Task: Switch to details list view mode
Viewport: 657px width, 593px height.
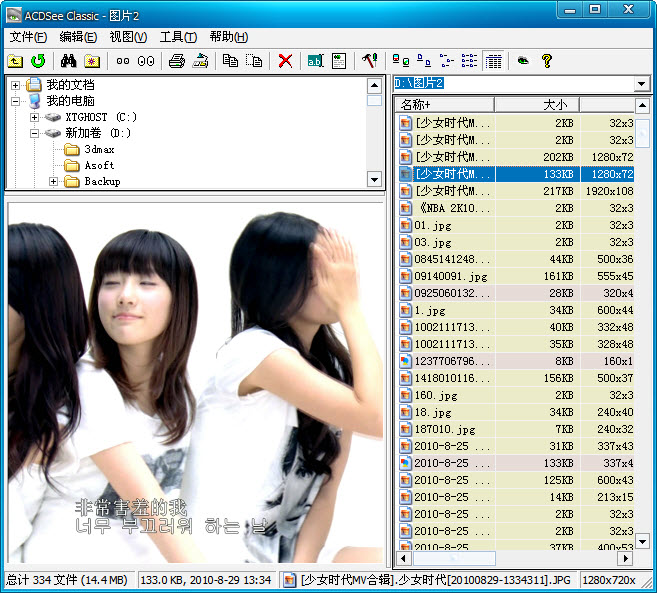Action: pos(493,61)
